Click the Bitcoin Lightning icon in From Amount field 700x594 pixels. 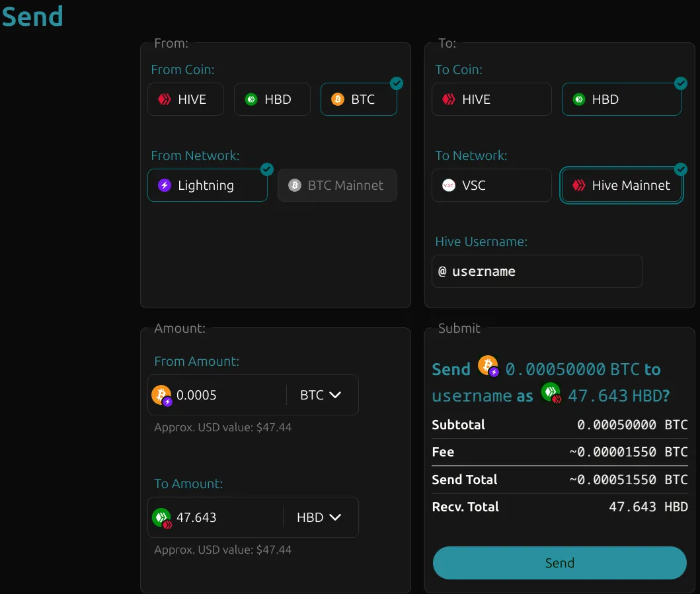pos(162,396)
